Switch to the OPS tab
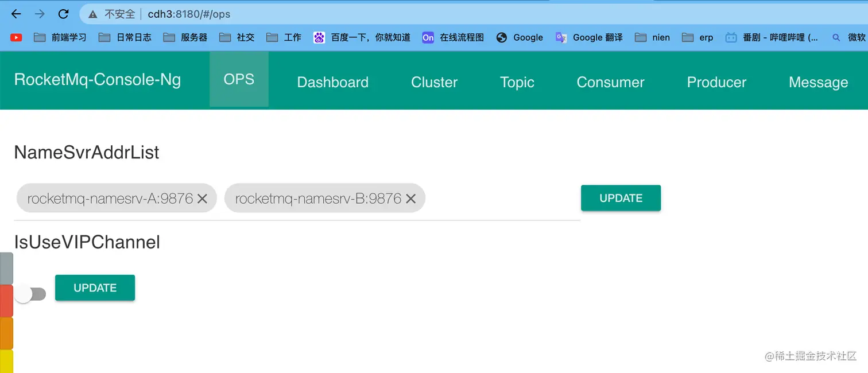This screenshot has height=373, width=868. tap(239, 79)
